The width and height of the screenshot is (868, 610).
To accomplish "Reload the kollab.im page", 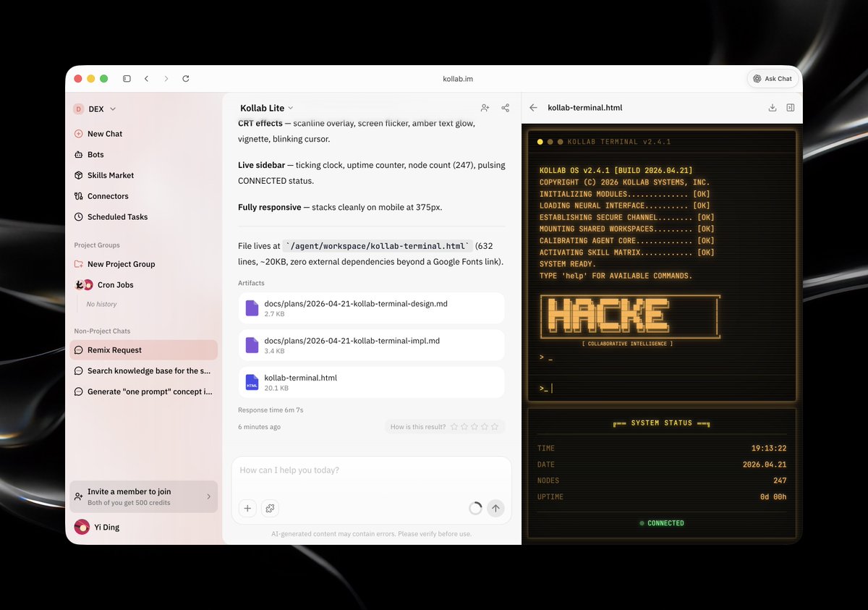I will coord(186,78).
